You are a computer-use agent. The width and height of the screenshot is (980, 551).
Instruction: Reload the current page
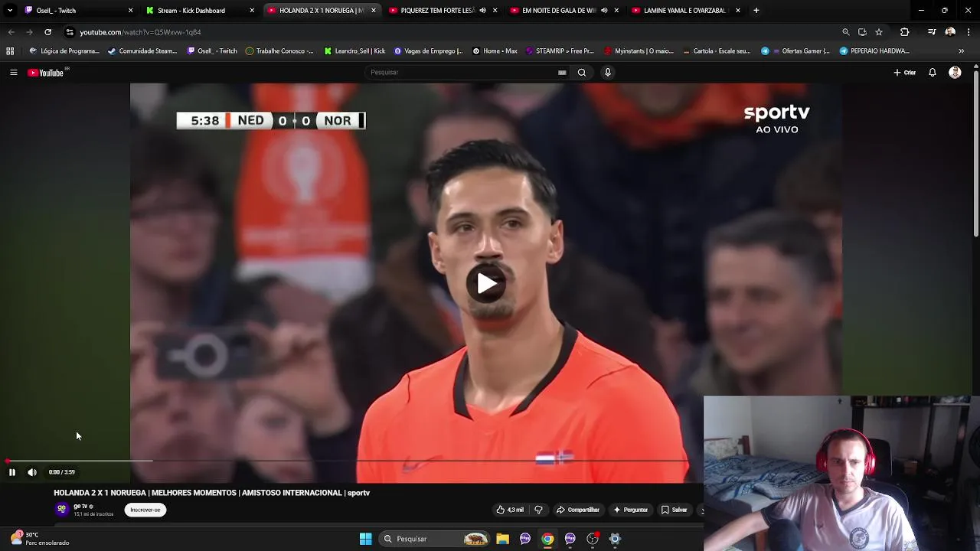[47, 32]
